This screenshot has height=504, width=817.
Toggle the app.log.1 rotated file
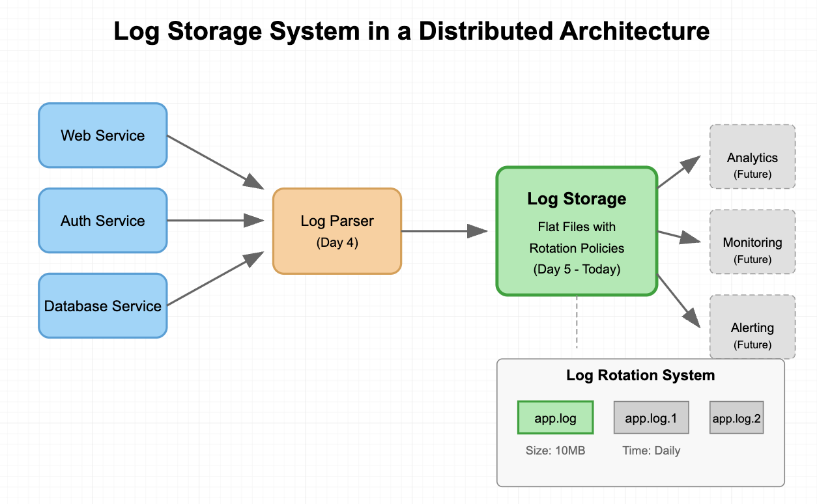(x=651, y=417)
